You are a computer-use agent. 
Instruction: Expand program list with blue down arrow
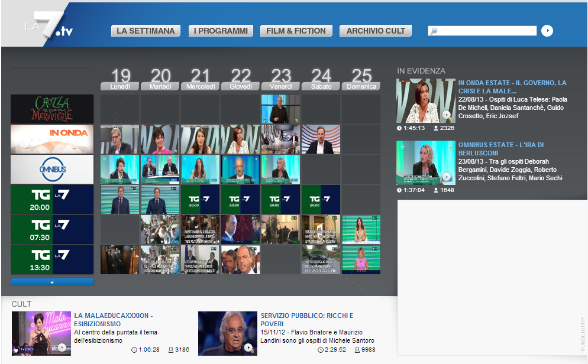point(52,282)
